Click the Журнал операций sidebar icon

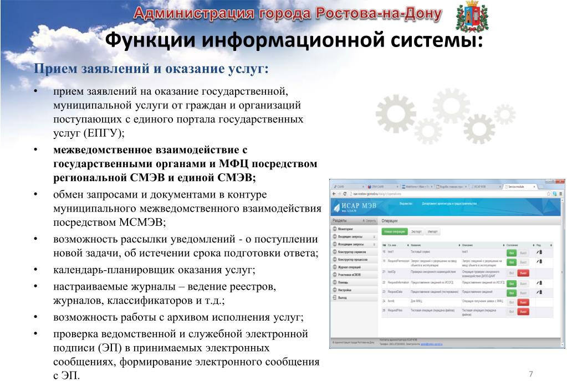click(x=335, y=267)
